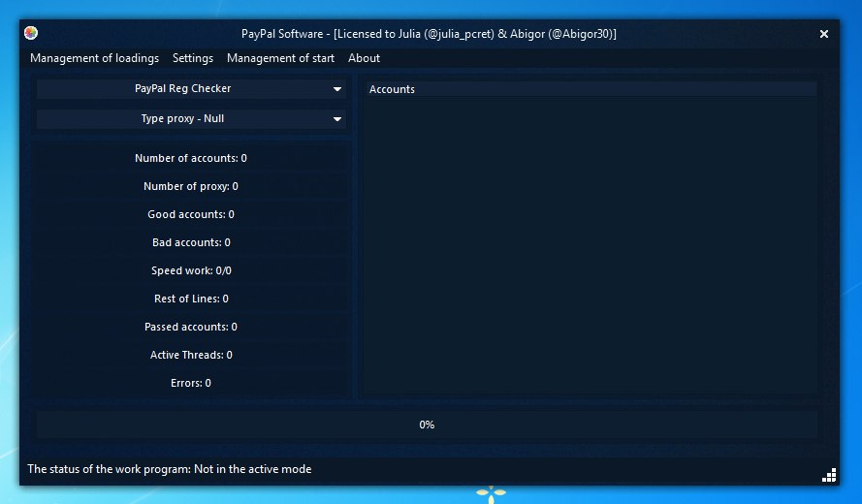
Task: Click the window title 'PayPal Software' text
Action: (282, 34)
